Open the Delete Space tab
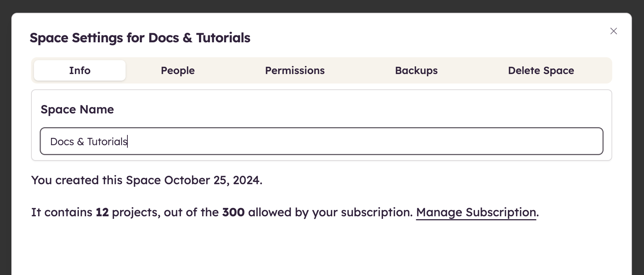Viewport: 644px width, 275px height. click(541, 70)
